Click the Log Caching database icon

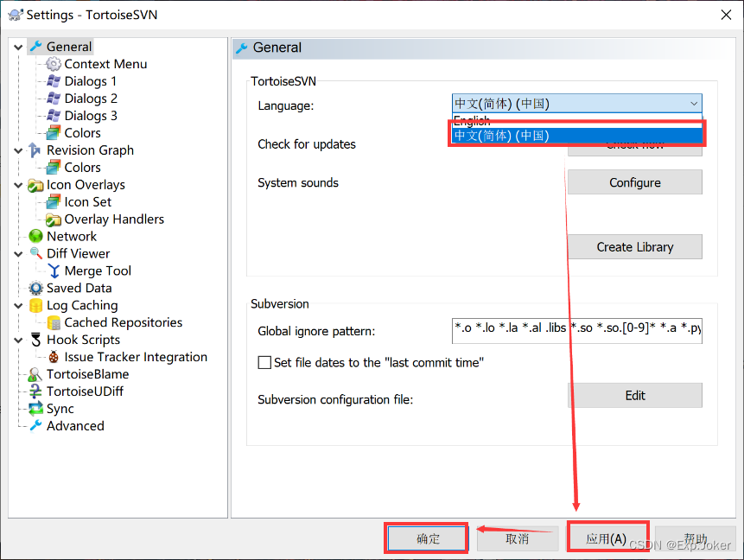[x=35, y=306]
